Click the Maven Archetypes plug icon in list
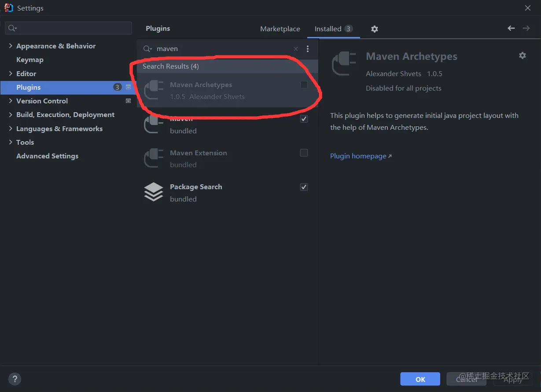This screenshot has width=541, height=392. 153,90
